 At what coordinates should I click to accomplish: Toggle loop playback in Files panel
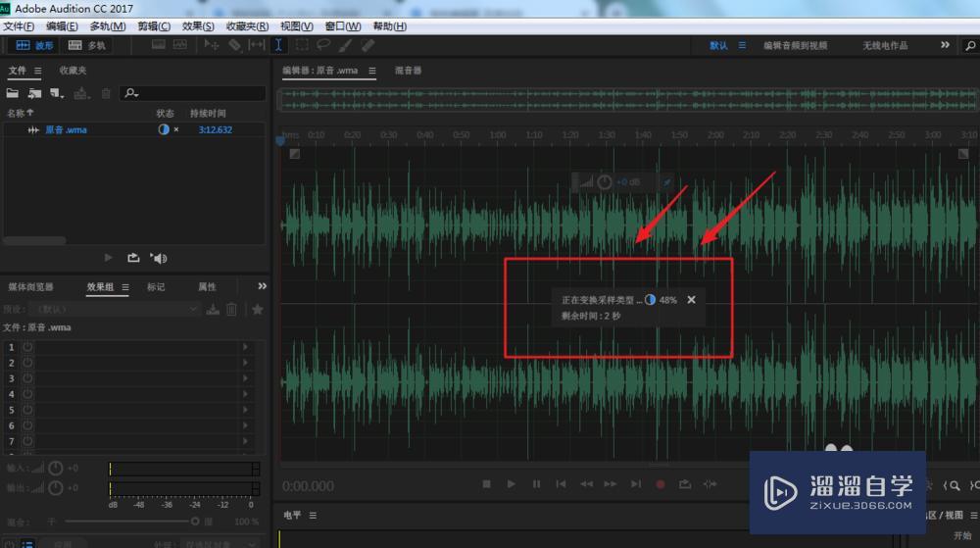[x=133, y=258]
